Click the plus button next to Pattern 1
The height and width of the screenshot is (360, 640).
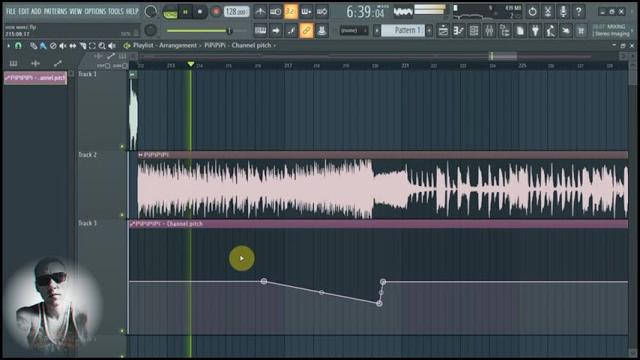point(429,30)
